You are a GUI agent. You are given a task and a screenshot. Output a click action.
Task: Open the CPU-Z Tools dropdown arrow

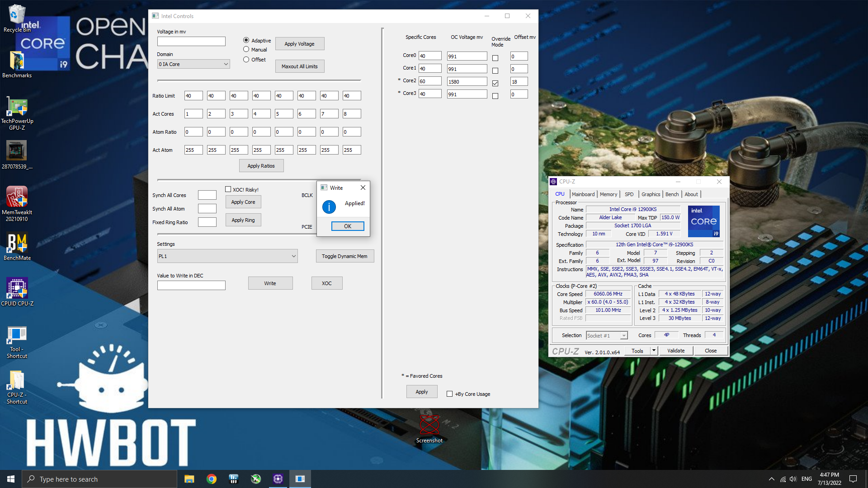[x=654, y=351]
